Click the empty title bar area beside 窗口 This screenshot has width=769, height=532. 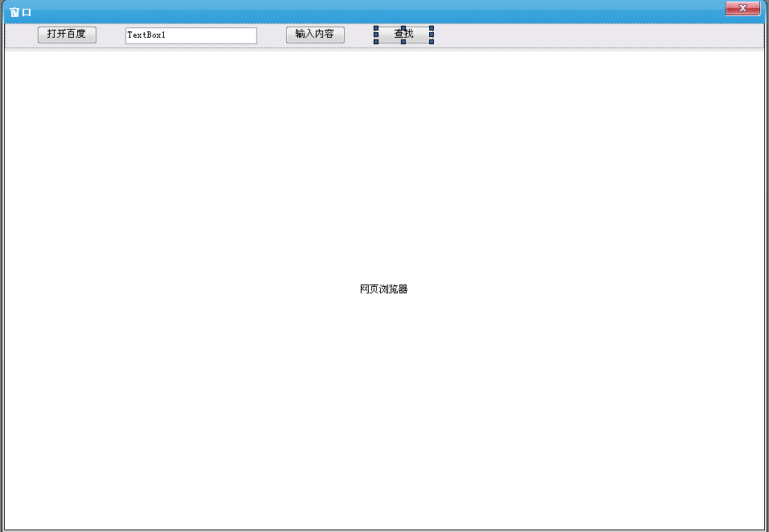click(x=362, y=12)
